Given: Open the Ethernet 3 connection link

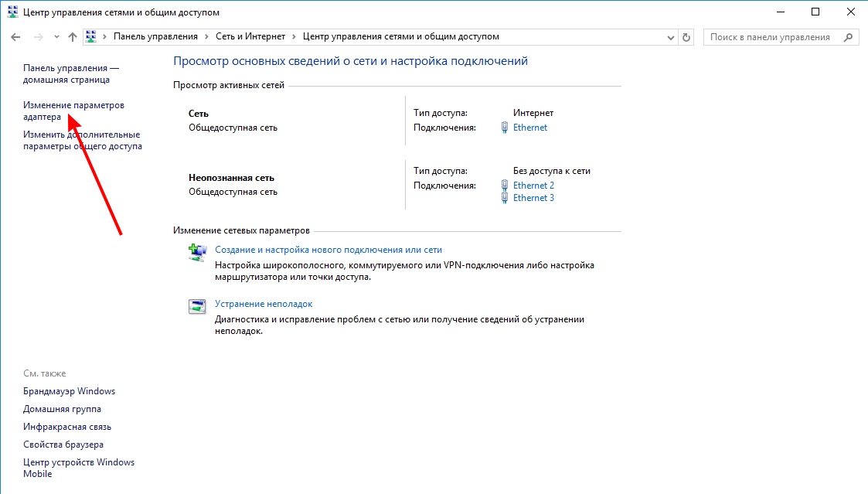Looking at the screenshot, I should pos(533,198).
